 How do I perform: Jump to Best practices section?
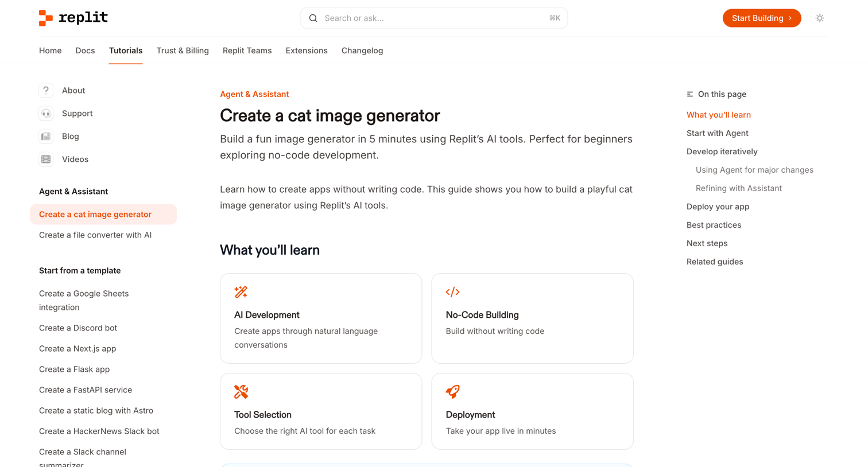click(714, 225)
